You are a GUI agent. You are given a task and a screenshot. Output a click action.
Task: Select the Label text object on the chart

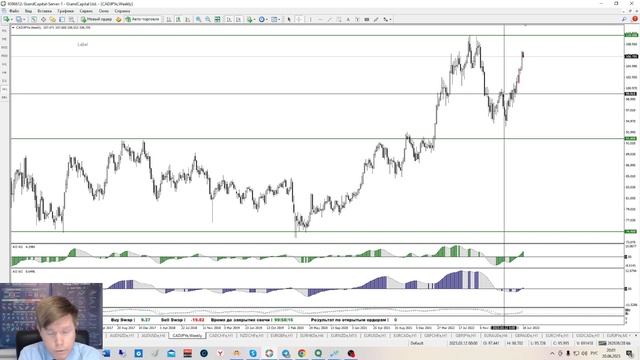(82, 44)
